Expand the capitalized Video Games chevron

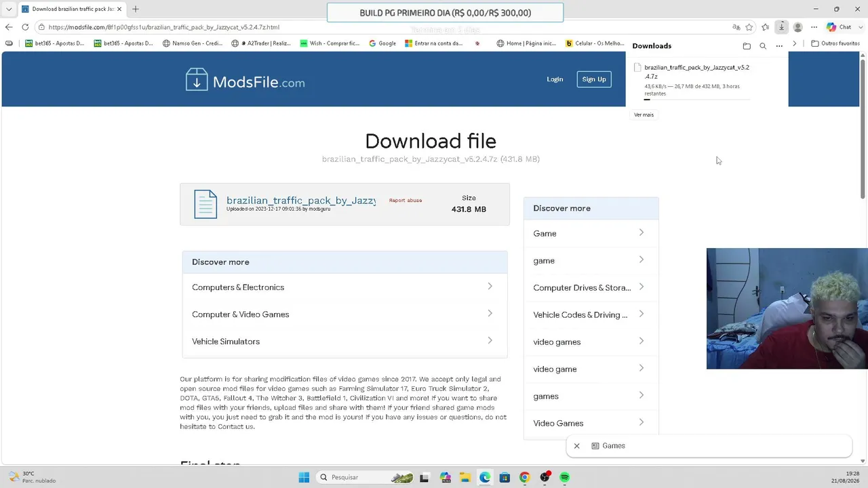pos(641,423)
